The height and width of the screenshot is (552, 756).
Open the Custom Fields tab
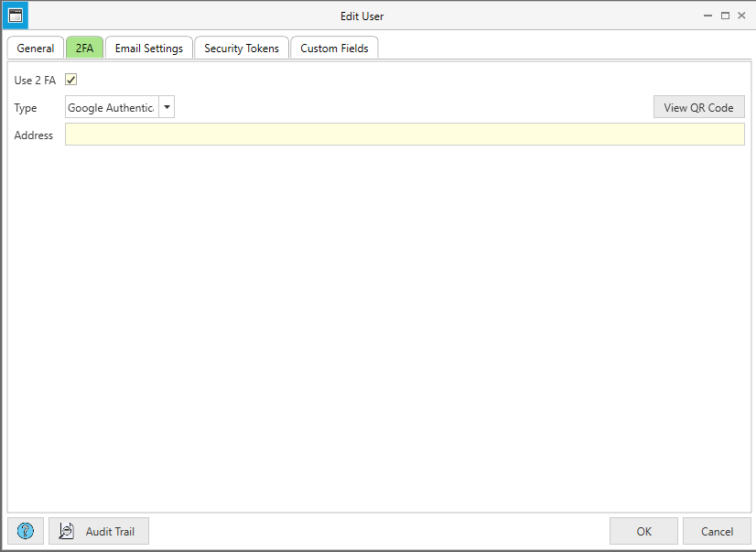tap(334, 48)
